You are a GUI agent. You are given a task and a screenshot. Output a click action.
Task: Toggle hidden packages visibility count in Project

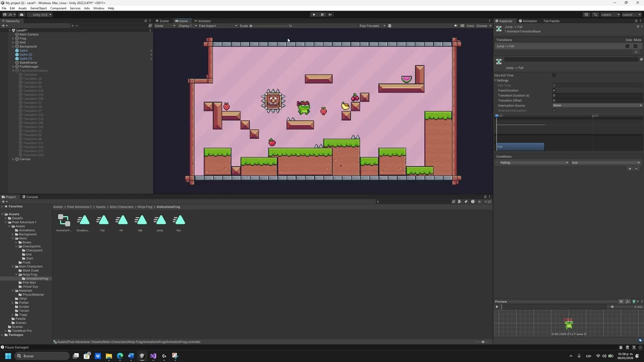487,202
